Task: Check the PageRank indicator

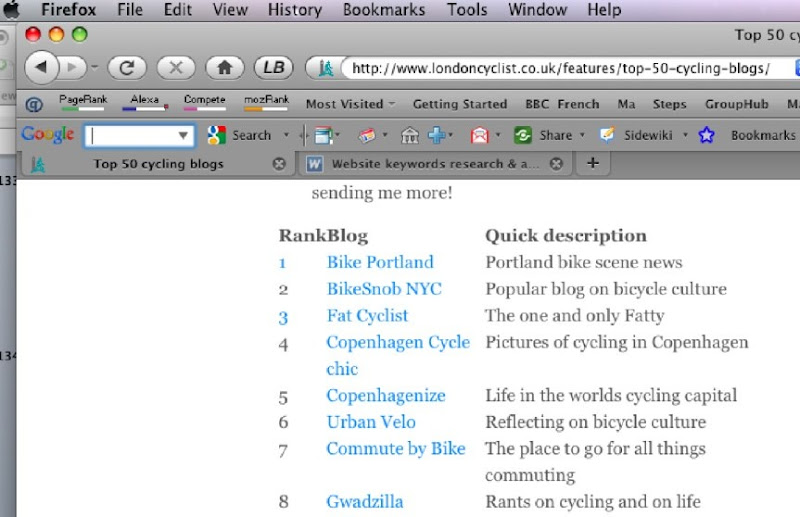Action: [x=83, y=102]
